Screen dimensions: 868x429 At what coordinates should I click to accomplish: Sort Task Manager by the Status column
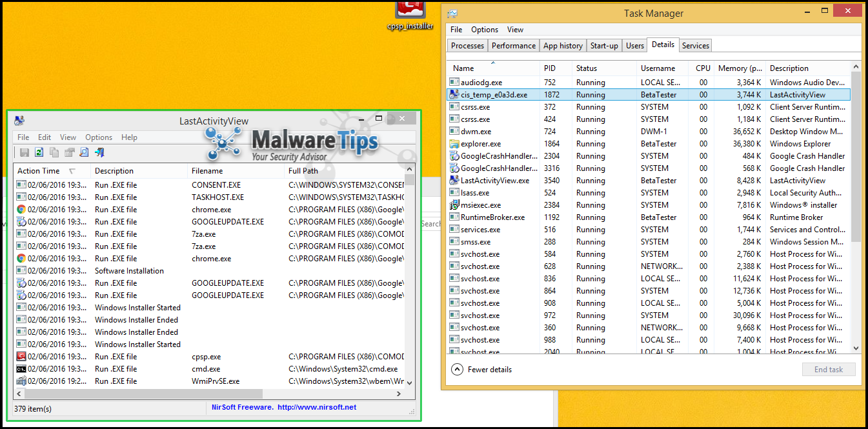coord(605,68)
